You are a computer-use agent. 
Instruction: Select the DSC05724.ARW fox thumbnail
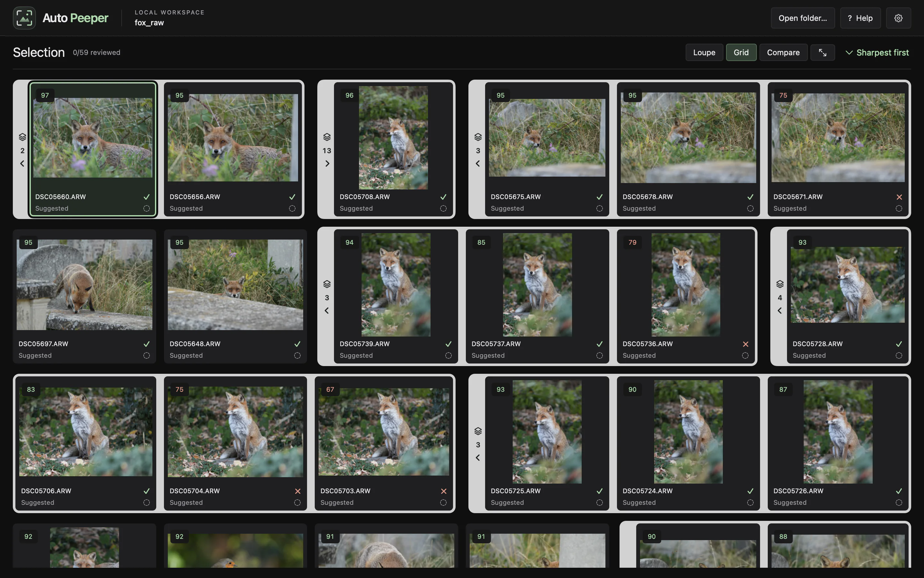point(688,432)
